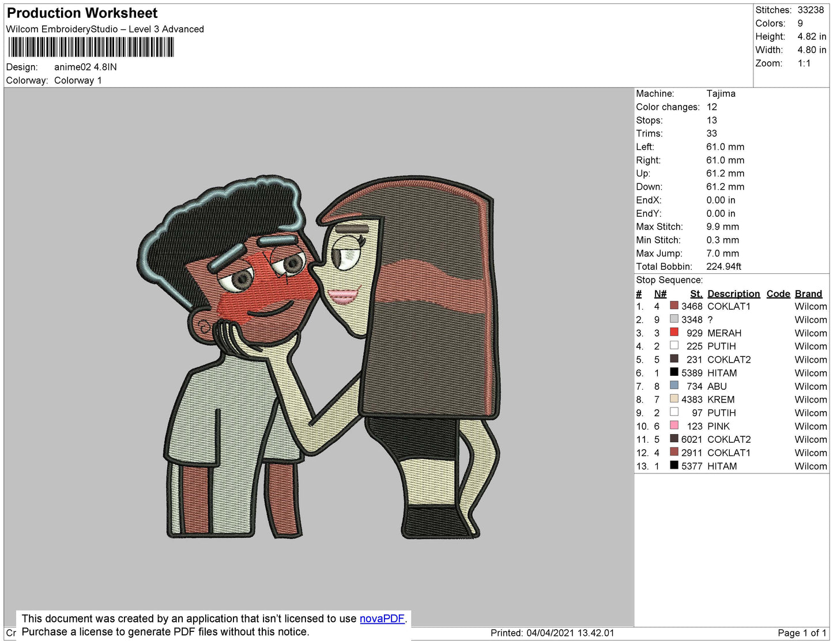The height and width of the screenshot is (644, 833).
Task: Click the embroidery design preview image
Action: pos(318,358)
